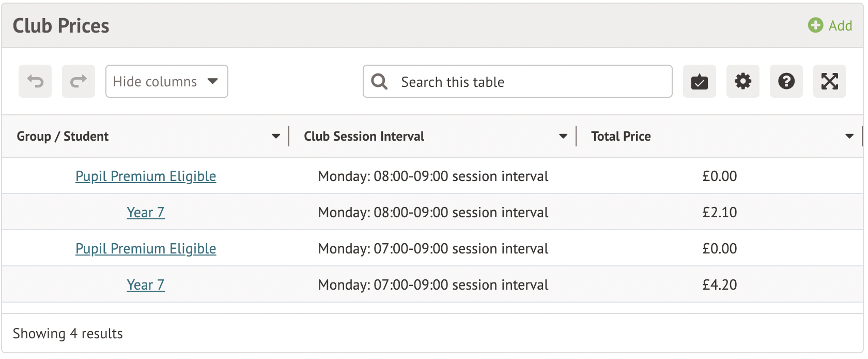Viewport: 868px width, 359px height.
Task: Click the bulk action checkmark icon
Action: coord(699,81)
